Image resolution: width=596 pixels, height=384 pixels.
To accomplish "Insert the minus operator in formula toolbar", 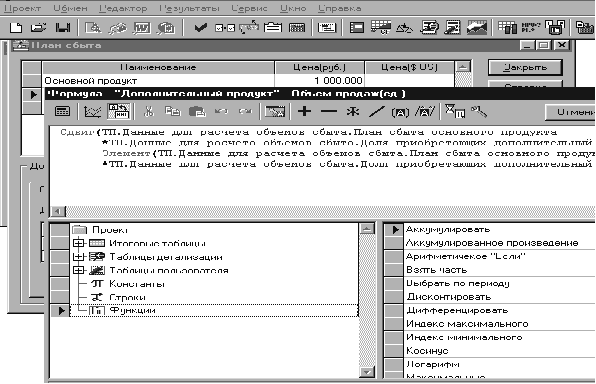I will (x=329, y=111).
